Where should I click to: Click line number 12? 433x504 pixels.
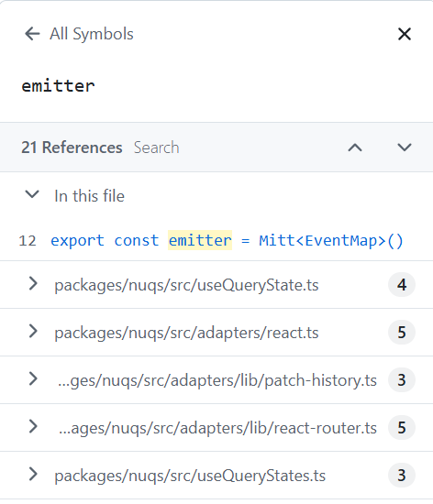coord(28,241)
